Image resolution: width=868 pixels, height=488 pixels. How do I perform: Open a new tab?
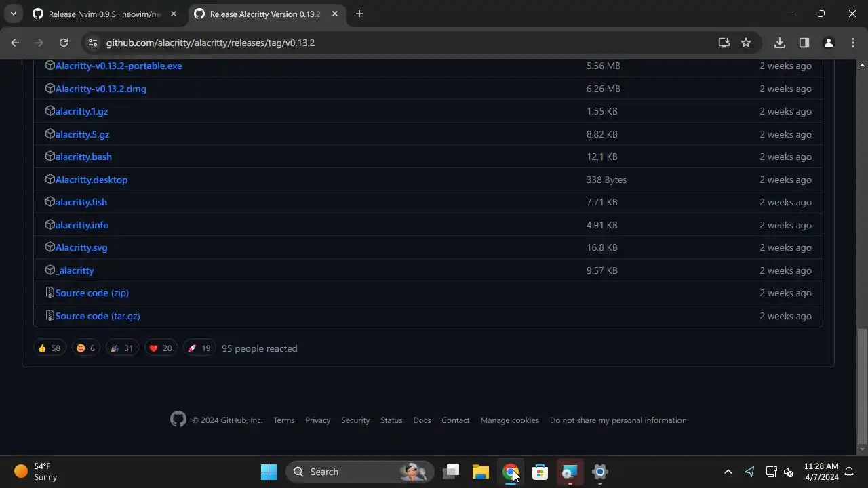(359, 14)
